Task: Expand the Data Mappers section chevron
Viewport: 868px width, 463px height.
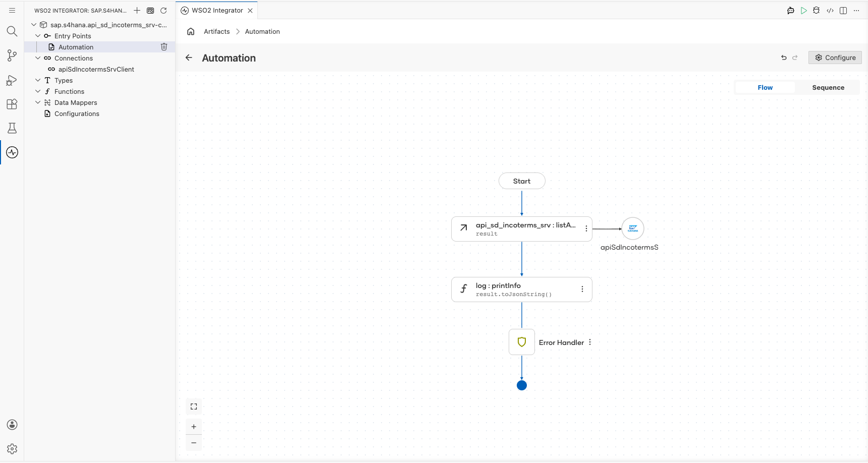Action: click(38, 102)
